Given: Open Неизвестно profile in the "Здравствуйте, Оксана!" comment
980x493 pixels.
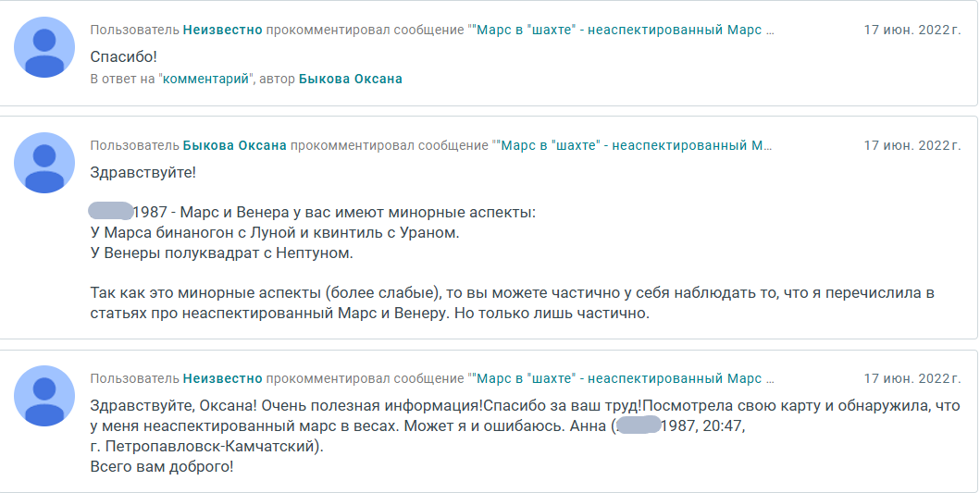Looking at the screenshot, I should [222, 378].
